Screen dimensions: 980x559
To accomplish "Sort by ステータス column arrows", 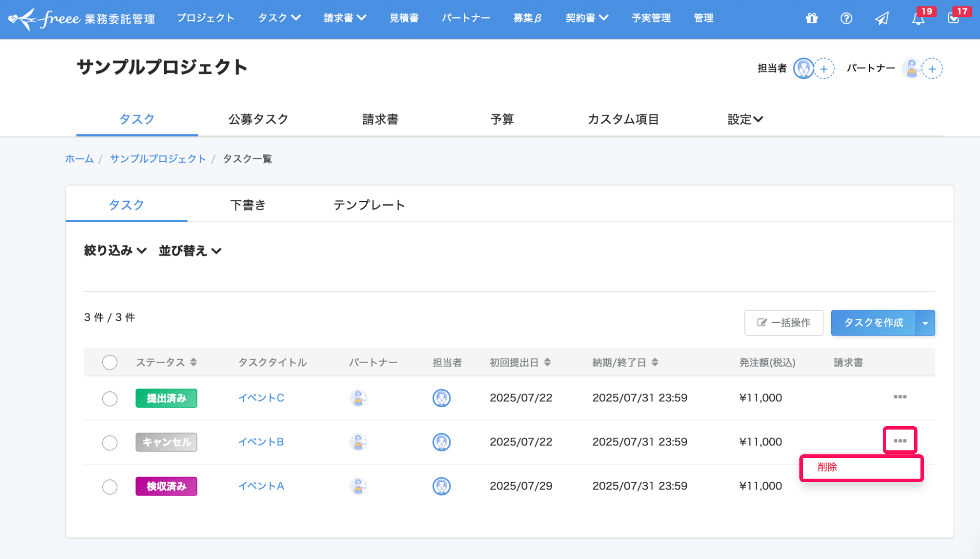I will tap(194, 362).
